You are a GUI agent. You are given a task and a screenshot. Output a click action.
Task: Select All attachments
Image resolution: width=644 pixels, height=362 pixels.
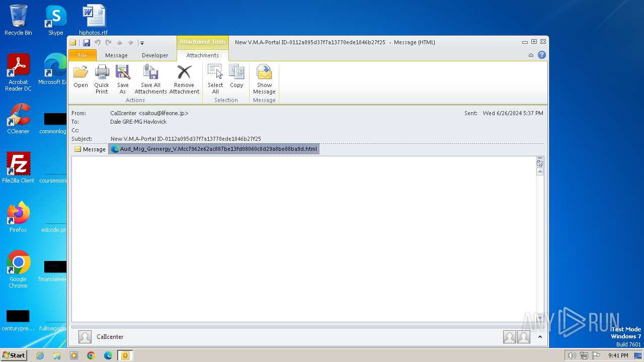tap(215, 79)
